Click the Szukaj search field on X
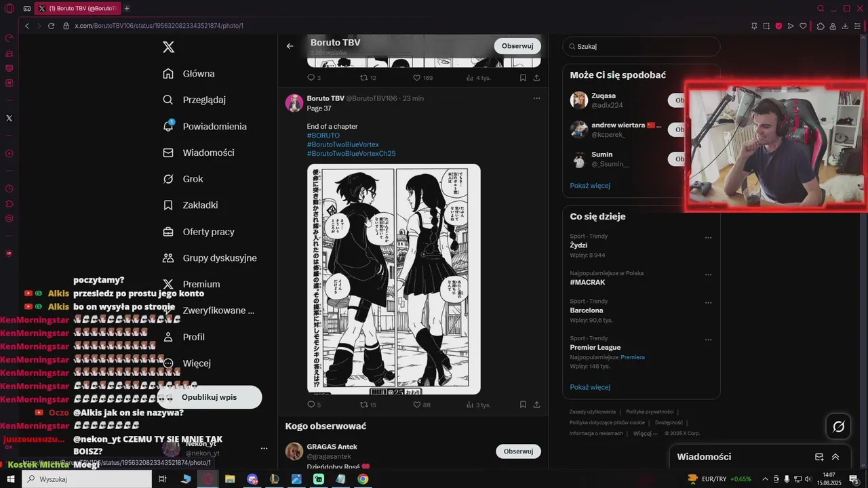The height and width of the screenshot is (488, 868). (x=641, y=47)
